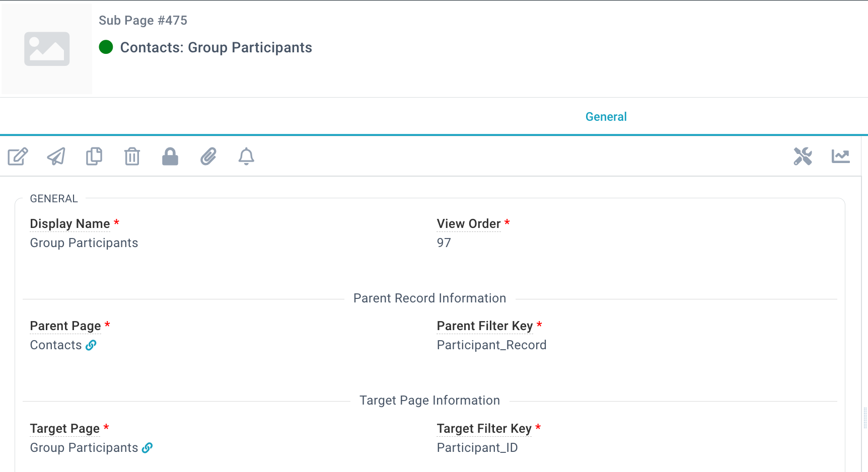Open tools wrench and screwdriver icon
Image resolution: width=868 pixels, height=472 pixels.
(x=803, y=156)
